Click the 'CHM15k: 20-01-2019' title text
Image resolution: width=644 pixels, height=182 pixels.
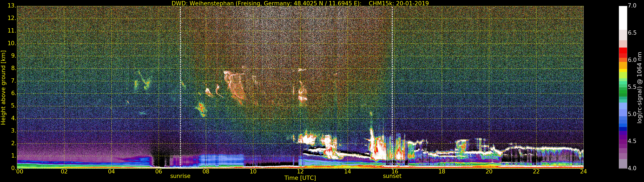[399, 3]
